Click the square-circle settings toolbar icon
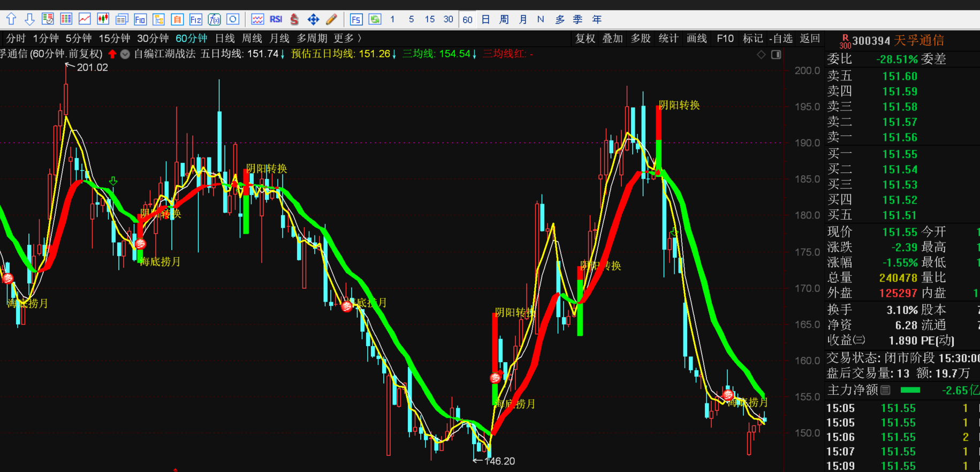This screenshot has width=980, height=472. point(233,19)
